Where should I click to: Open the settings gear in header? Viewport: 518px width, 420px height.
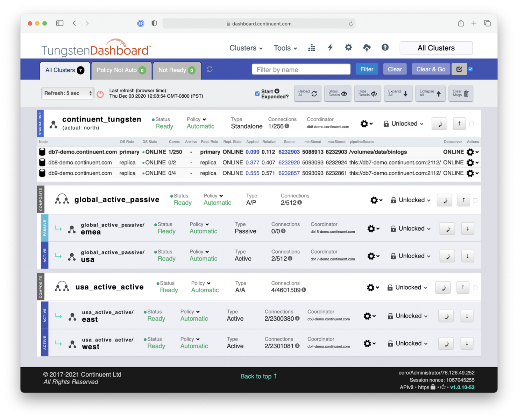pos(348,47)
